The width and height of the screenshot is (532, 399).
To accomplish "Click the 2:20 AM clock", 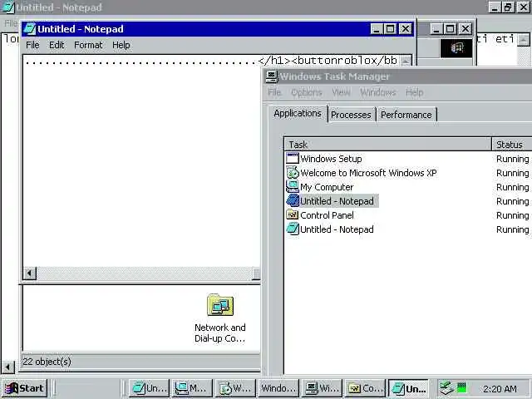I will [500, 389].
